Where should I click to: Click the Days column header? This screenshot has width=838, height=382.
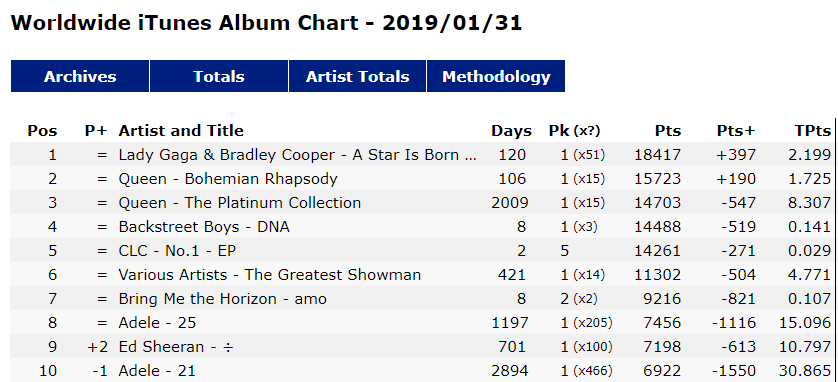[511, 131]
